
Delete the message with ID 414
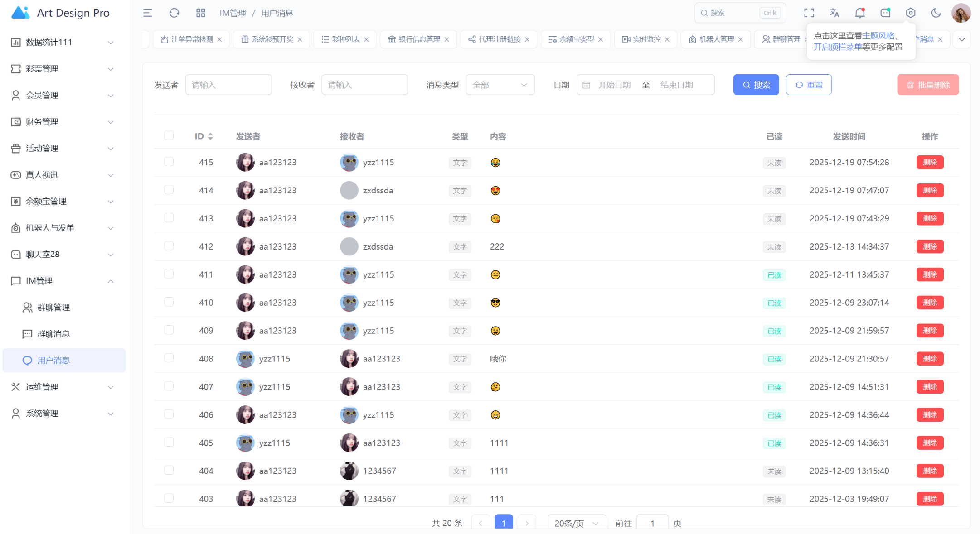[930, 190]
